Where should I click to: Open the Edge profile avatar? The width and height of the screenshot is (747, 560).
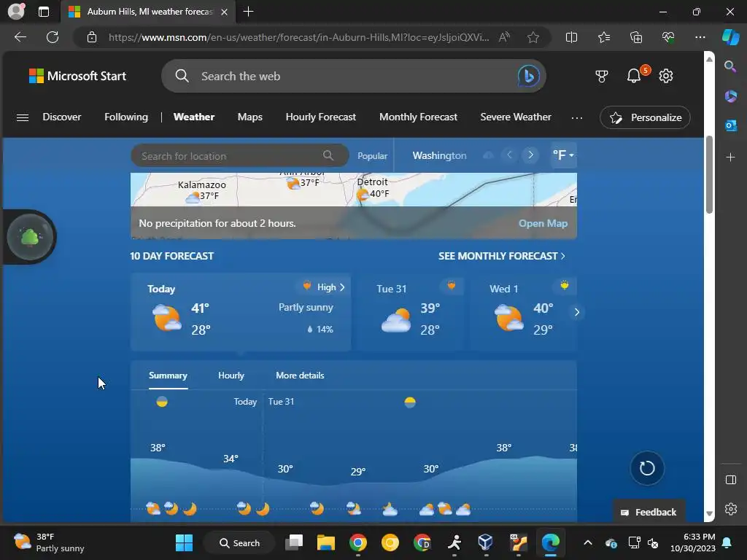[16, 12]
